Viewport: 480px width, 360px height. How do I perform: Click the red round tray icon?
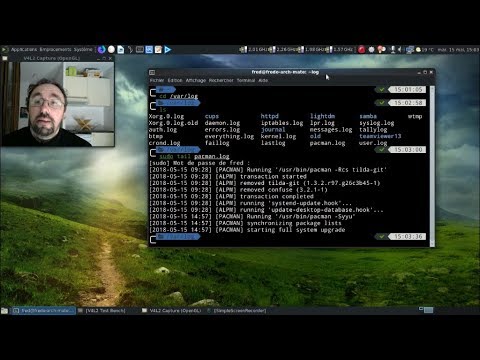point(362,50)
